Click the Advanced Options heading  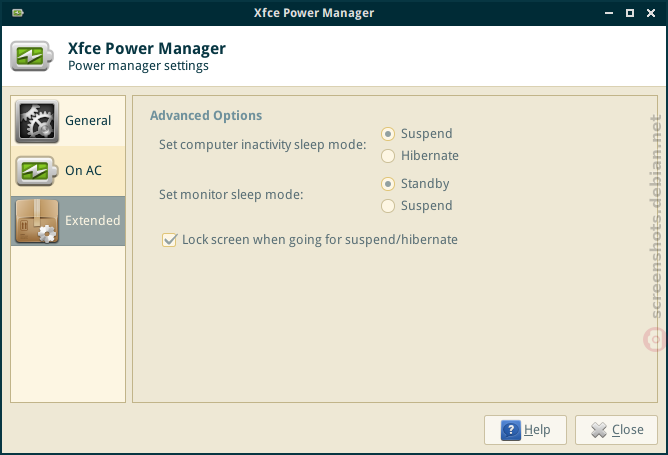[x=206, y=115]
